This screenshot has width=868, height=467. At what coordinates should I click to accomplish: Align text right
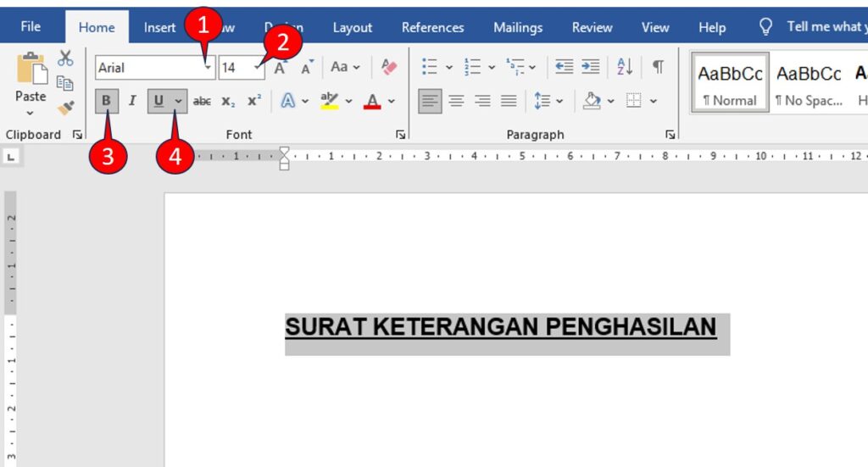point(482,101)
